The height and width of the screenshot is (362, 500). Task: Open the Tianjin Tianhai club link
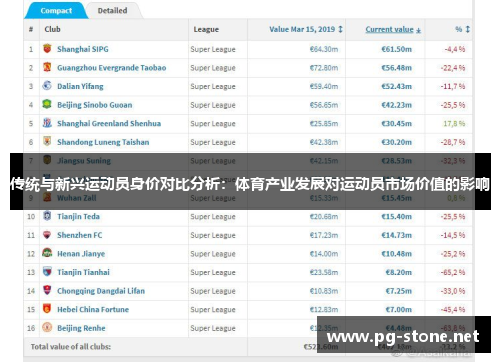[83, 272]
